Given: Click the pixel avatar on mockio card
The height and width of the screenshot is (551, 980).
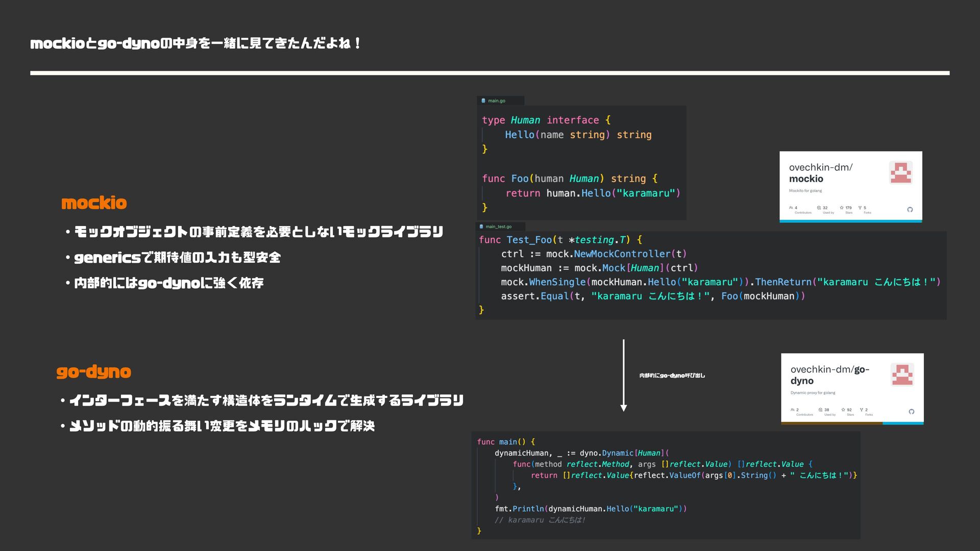Looking at the screenshot, I should click(900, 173).
